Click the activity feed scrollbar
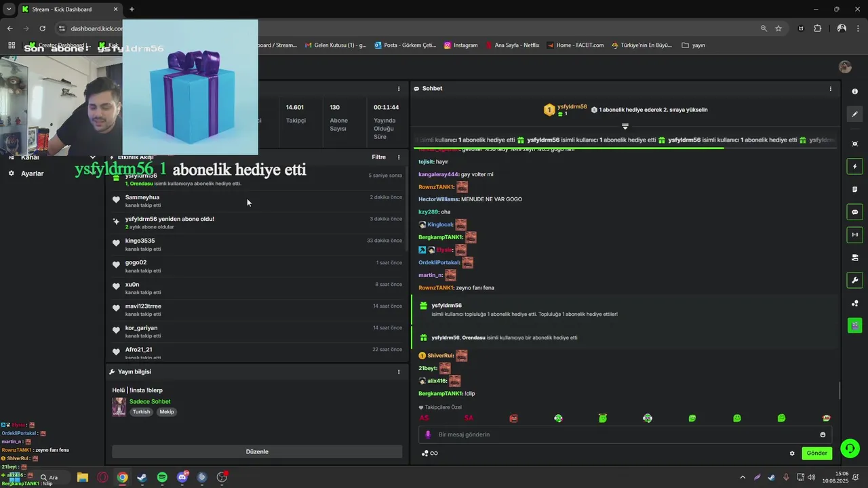The width and height of the screenshot is (868, 488). 406,210
